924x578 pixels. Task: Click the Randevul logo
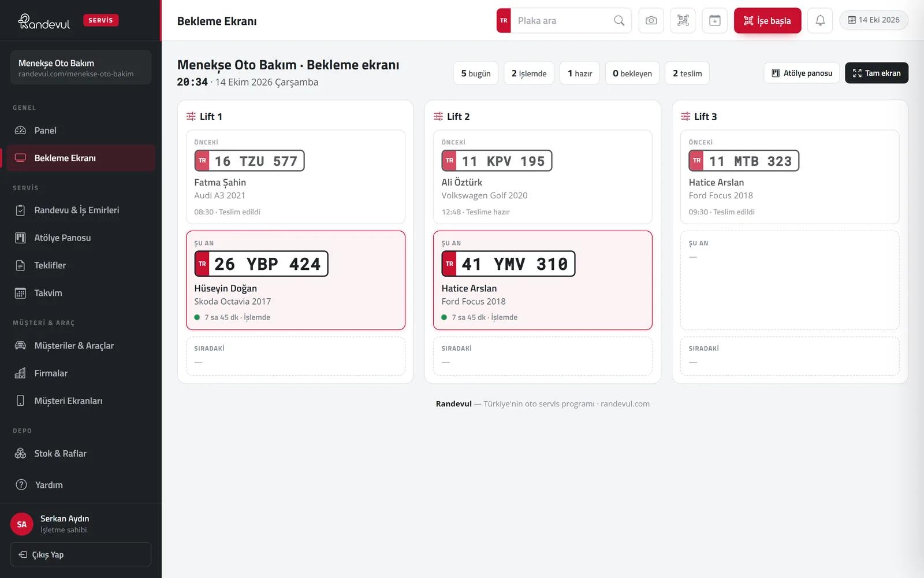[x=44, y=21]
